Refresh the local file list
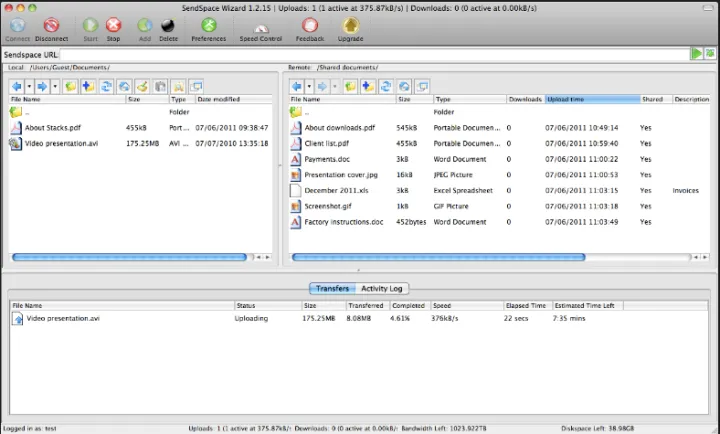 (x=105, y=87)
